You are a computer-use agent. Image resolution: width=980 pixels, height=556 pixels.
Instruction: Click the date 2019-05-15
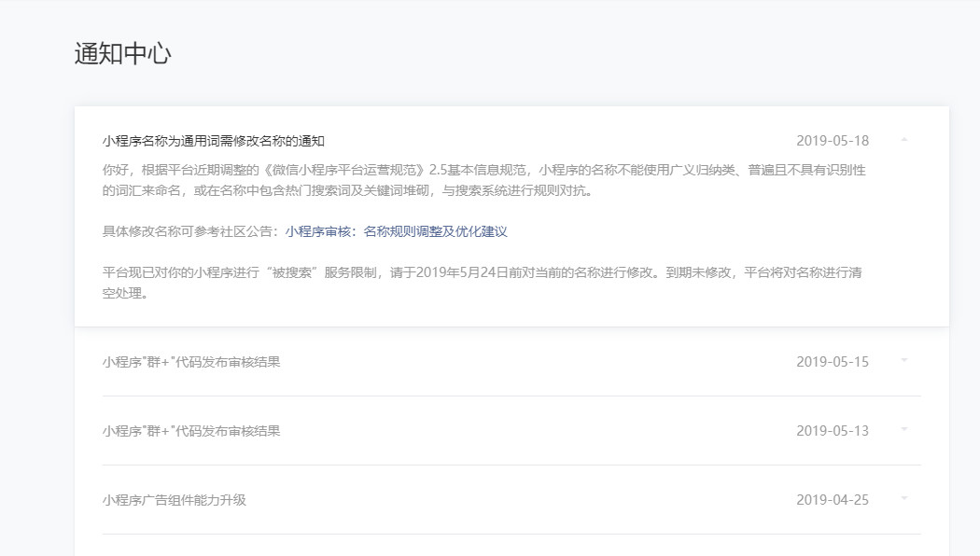tap(833, 362)
